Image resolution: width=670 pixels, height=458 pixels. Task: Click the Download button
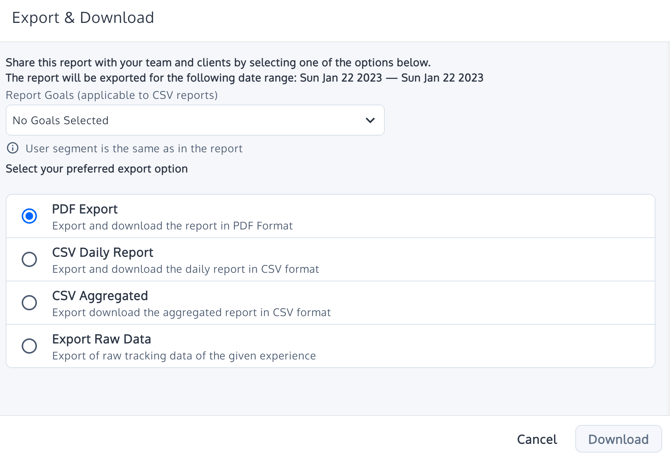[x=617, y=439]
